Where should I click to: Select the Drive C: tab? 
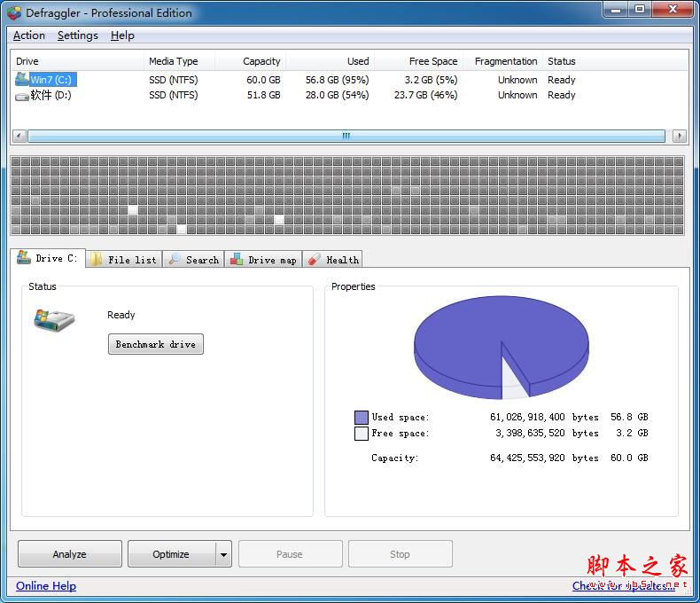[47, 258]
